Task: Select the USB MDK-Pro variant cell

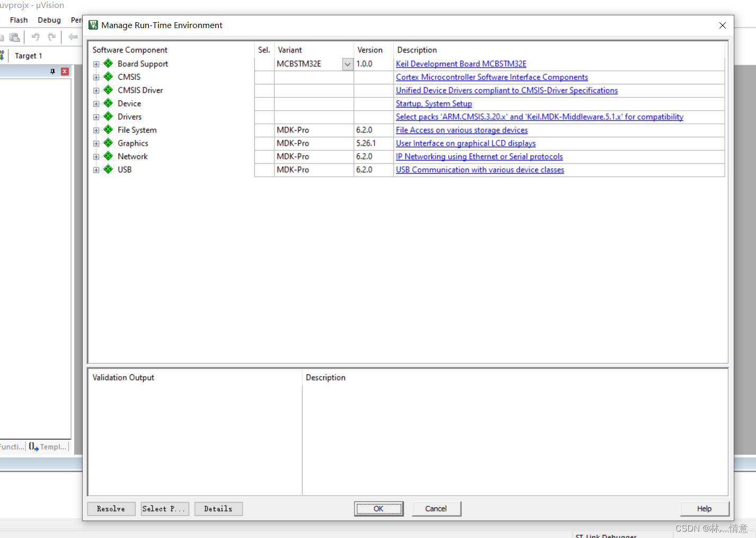Action: pyautogui.click(x=314, y=170)
